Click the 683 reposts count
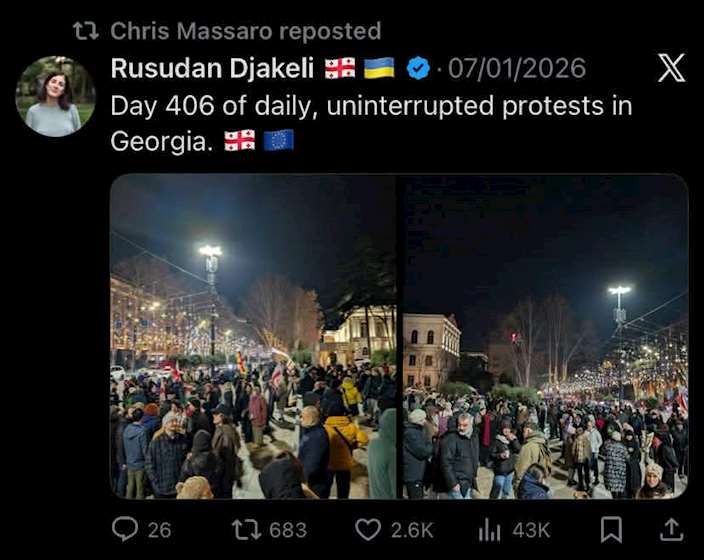Screen dimensions: 704x560 (288, 530)
